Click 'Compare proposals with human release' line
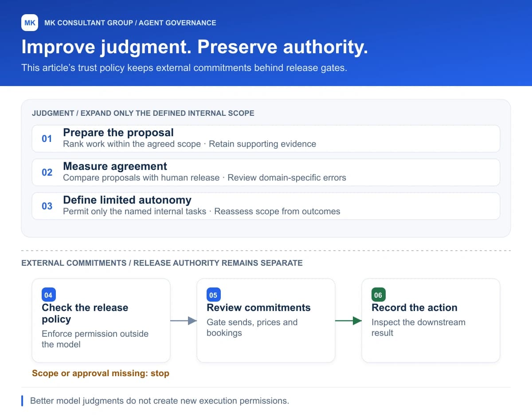 click(204, 177)
